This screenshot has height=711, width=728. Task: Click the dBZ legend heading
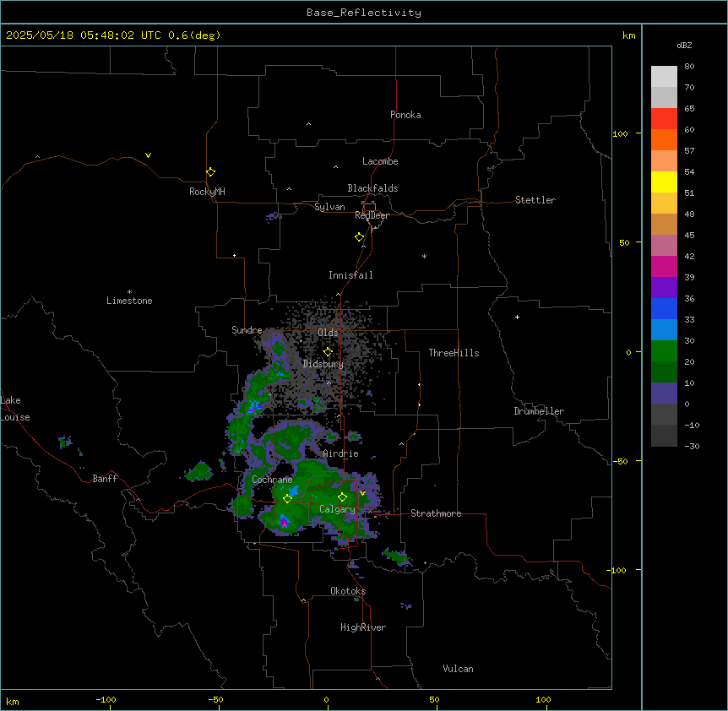click(684, 46)
